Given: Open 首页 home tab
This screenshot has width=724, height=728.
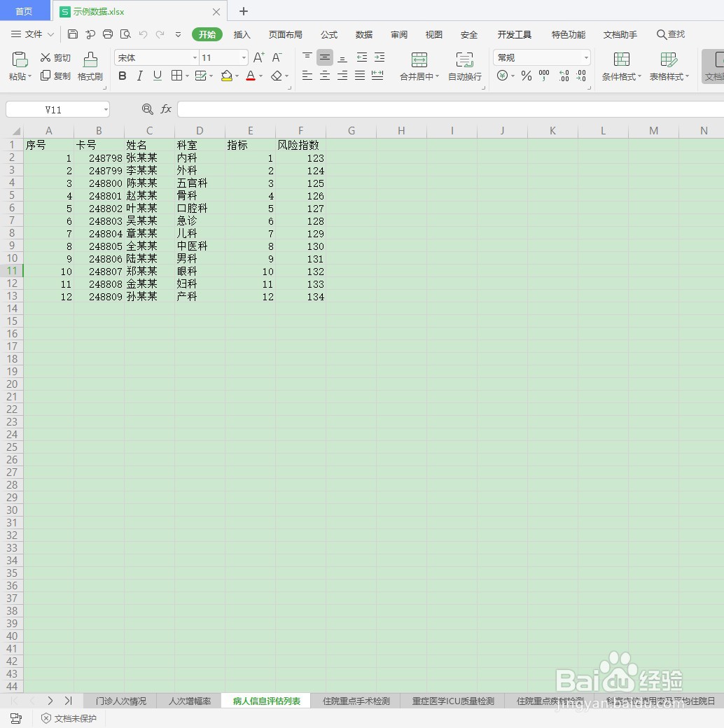Looking at the screenshot, I should 25,11.
